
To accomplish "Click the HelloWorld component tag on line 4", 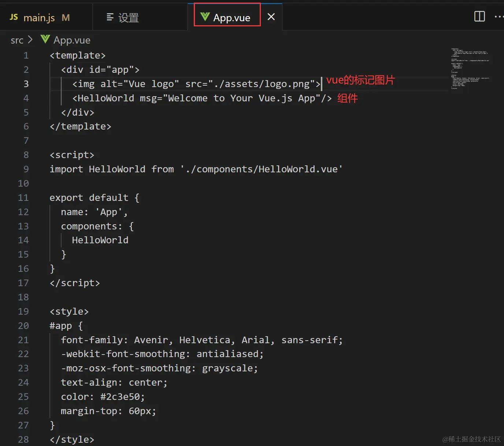I will point(202,98).
